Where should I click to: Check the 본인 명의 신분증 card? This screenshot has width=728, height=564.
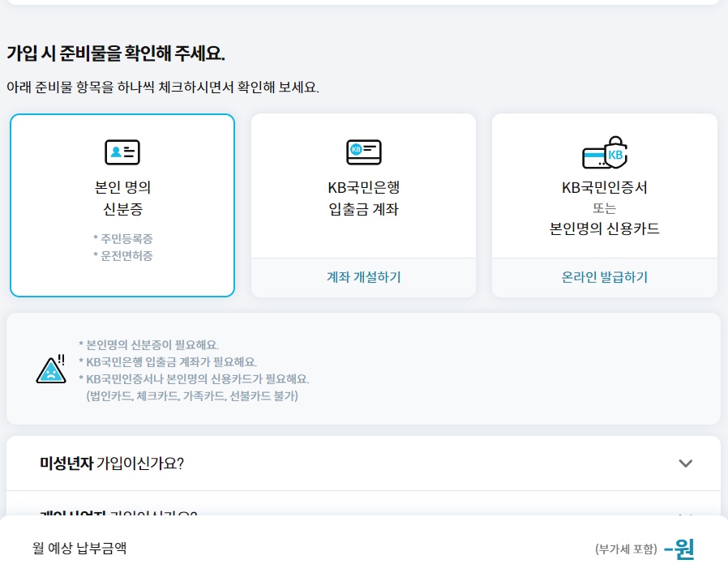pyautogui.click(x=122, y=205)
